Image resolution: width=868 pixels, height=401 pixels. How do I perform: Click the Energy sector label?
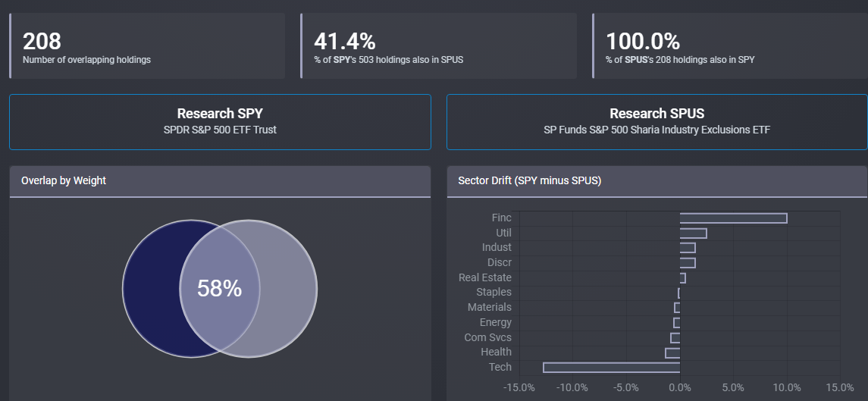[496, 322]
